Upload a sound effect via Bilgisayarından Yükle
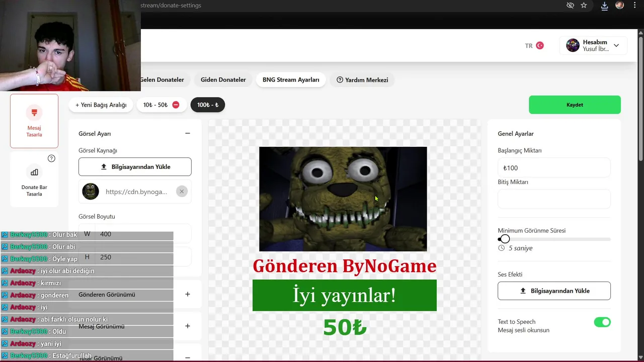This screenshot has width=644, height=362. 554,291
